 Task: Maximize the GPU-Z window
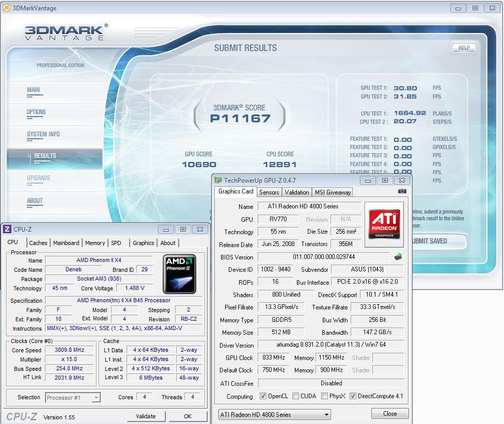pyautogui.click(x=385, y=181)
